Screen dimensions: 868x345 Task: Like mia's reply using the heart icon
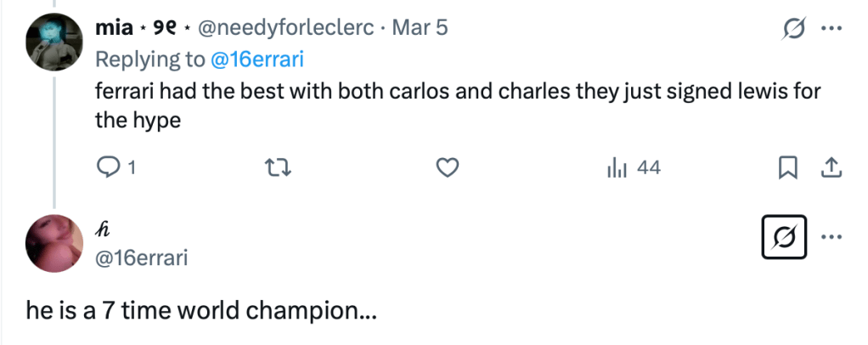click(447, 169)
